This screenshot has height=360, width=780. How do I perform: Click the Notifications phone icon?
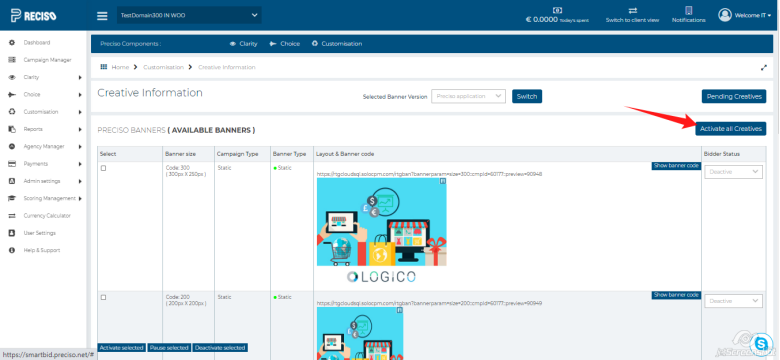click(x=688, y=10)
